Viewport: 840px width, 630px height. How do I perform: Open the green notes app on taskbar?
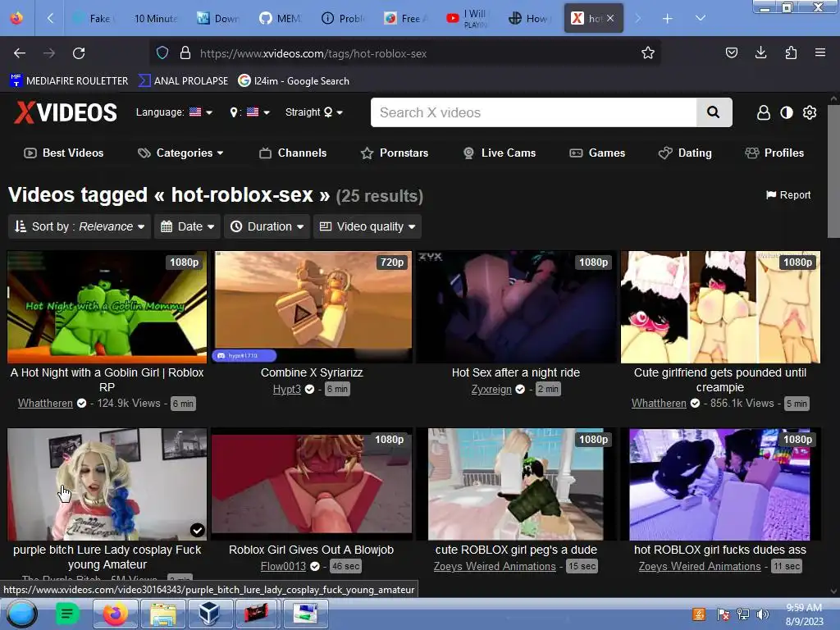tap(67, 614)
